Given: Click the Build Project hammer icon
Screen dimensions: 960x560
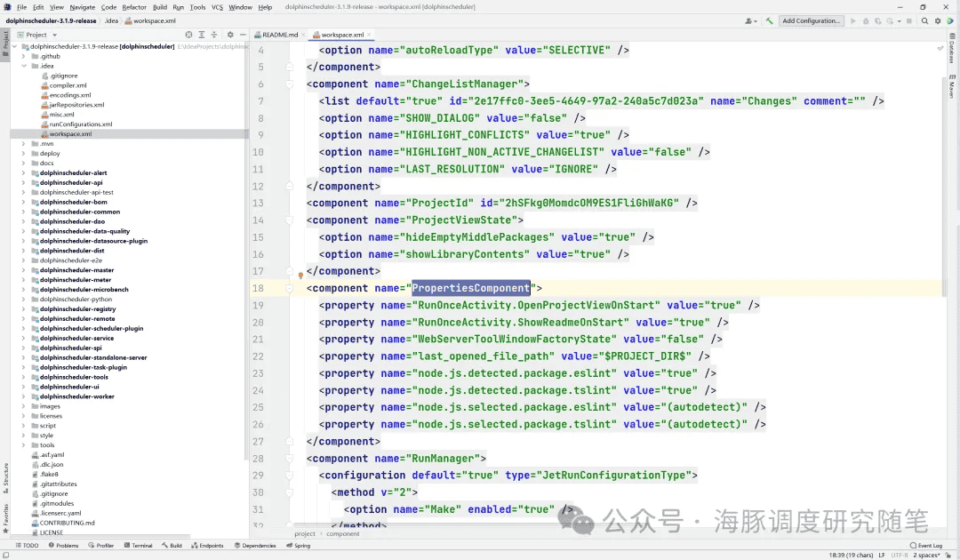Looking at the screenshot, I should (x=770, y=20).
